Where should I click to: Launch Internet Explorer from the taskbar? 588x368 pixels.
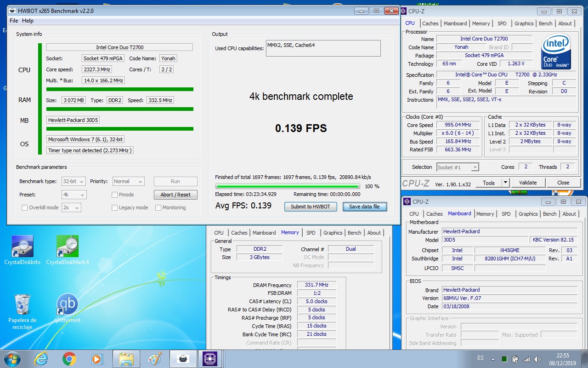coord(41,359)
